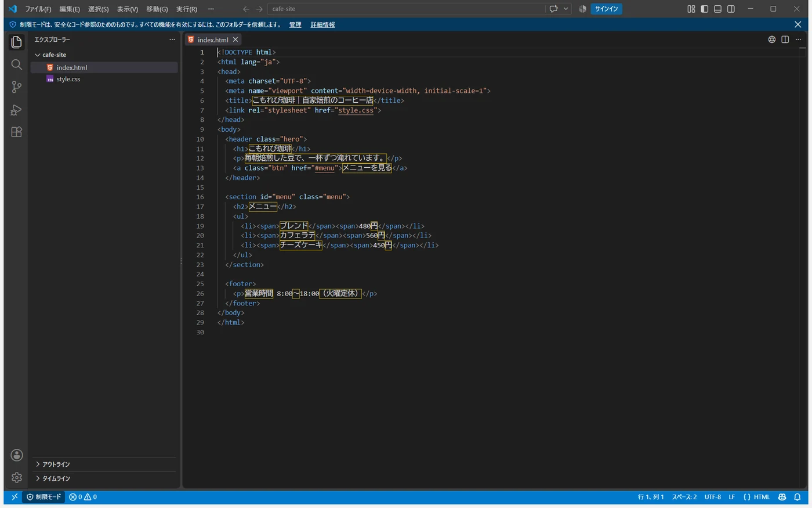This screenshot has height=508, width=812.
Task: Close the restricted mode banner
Action: pos(797,24)
